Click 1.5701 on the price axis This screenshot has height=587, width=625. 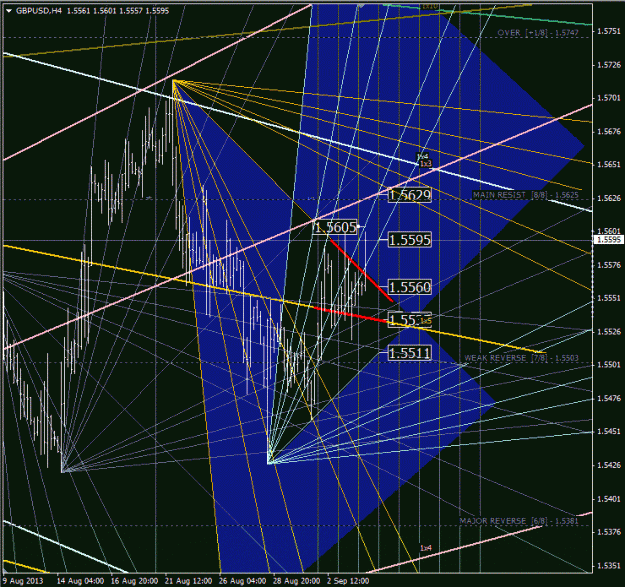(609, 98)
